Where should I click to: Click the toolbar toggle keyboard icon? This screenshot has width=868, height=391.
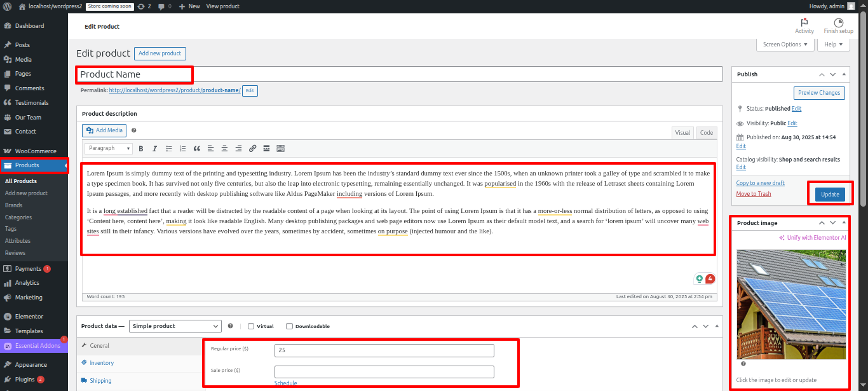280,148
